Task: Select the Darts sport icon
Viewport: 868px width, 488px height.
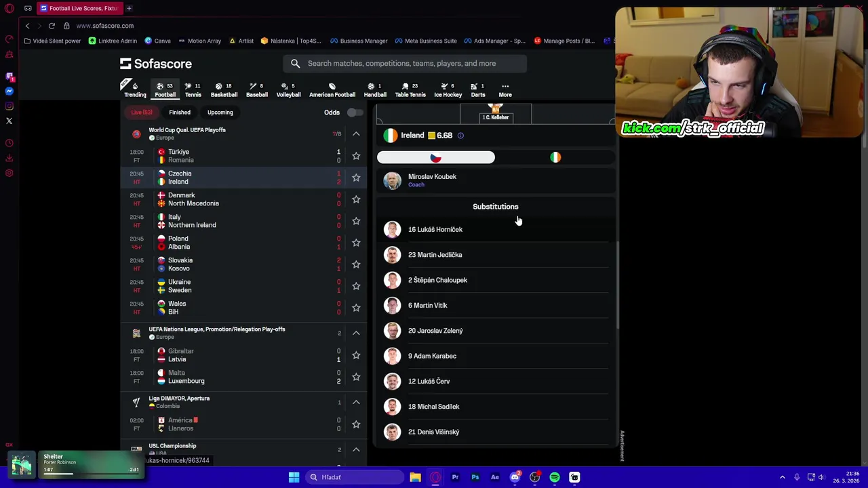Action: coord(478,89)
